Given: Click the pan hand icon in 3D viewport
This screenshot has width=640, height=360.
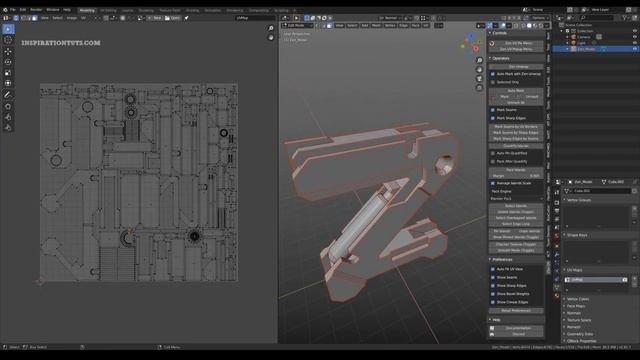Looking at the screenshot, I should click(x=480, y=69).
